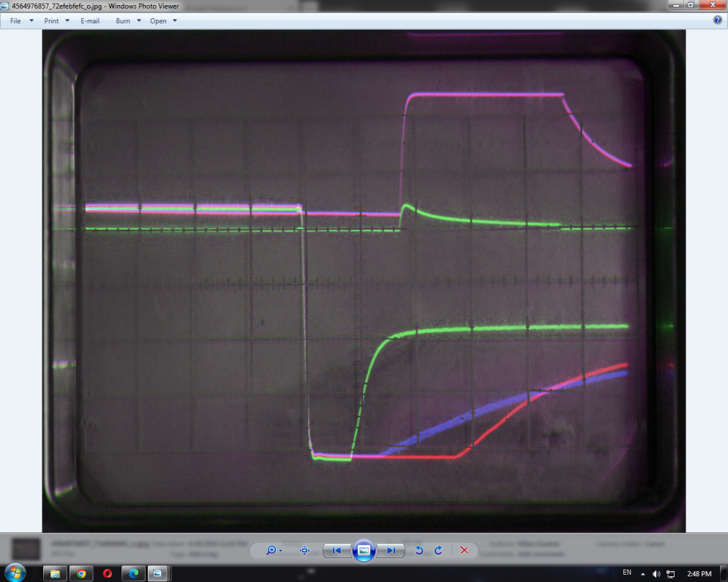Screen dimensions: 728x582
Task: Open Chrome from the taskbar
Action: coord(81,573)
